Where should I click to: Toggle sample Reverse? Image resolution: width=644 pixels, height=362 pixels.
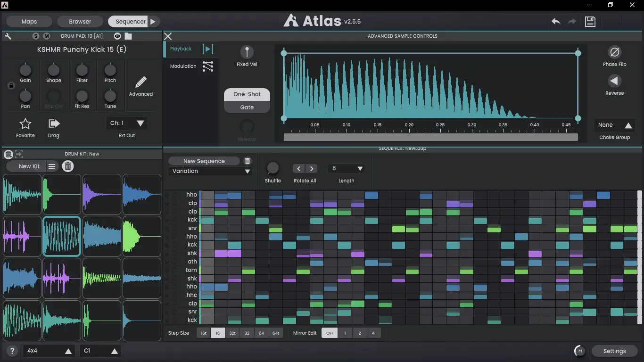[614, 81]
